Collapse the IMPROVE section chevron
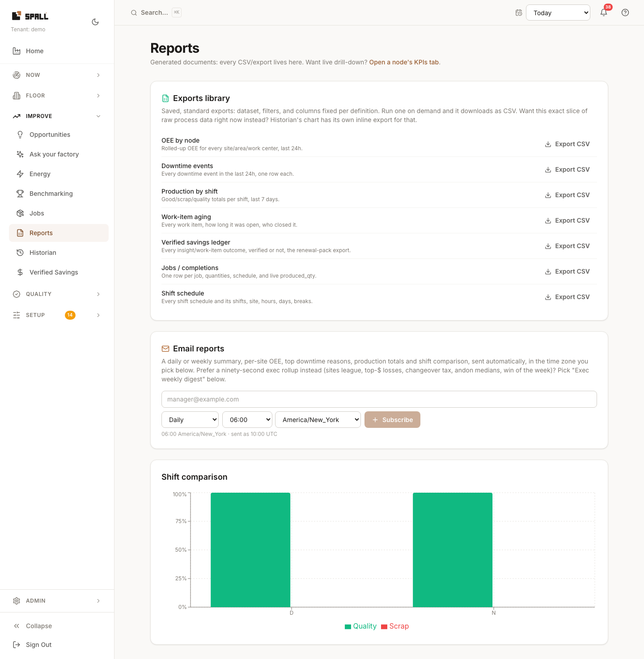 (98, 116)
